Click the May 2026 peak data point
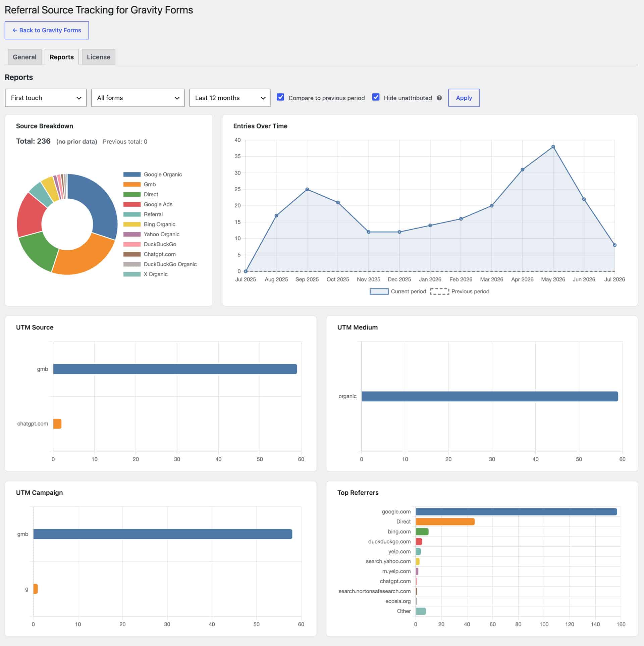Viewport: 644px width, 646px height. pyautogui.click(x=553, y=147)
